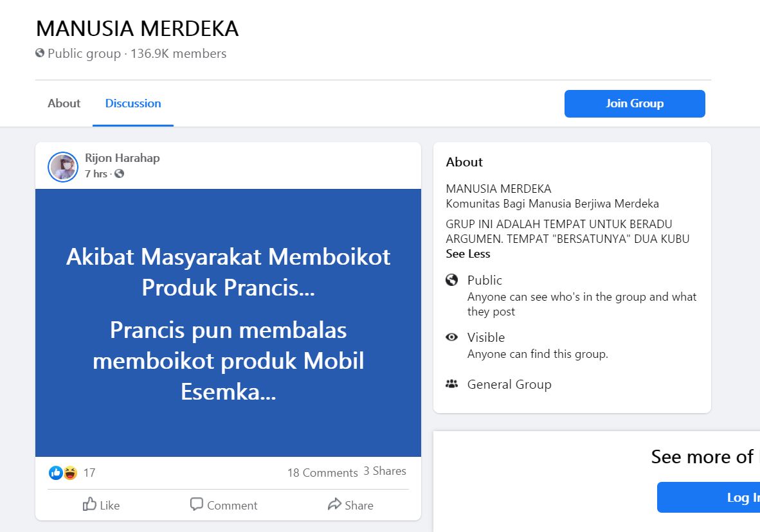The width and height of the screenshot is (760, 532).
Task: Click the About panel heading
Action: tap(464, 162)
